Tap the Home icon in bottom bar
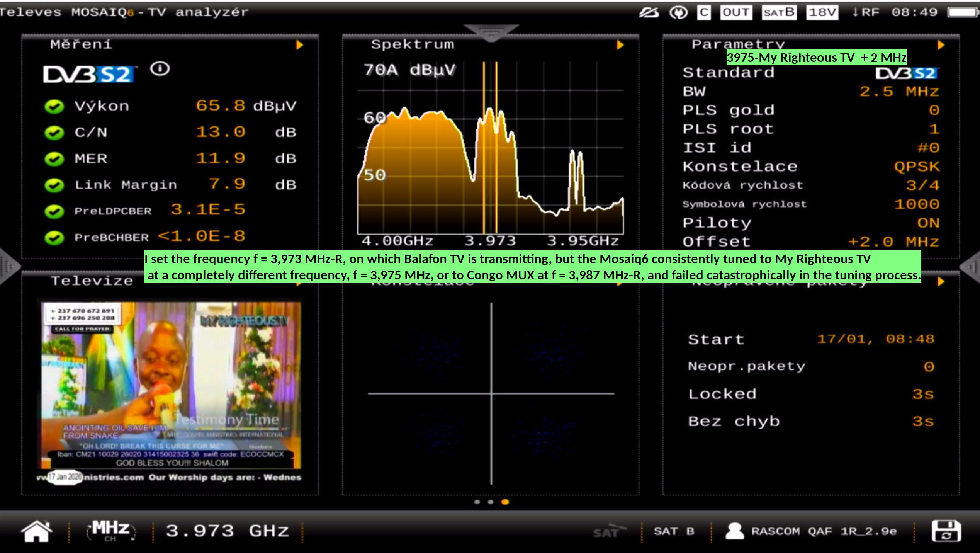 pyautogui.click(x=36, y=531)
